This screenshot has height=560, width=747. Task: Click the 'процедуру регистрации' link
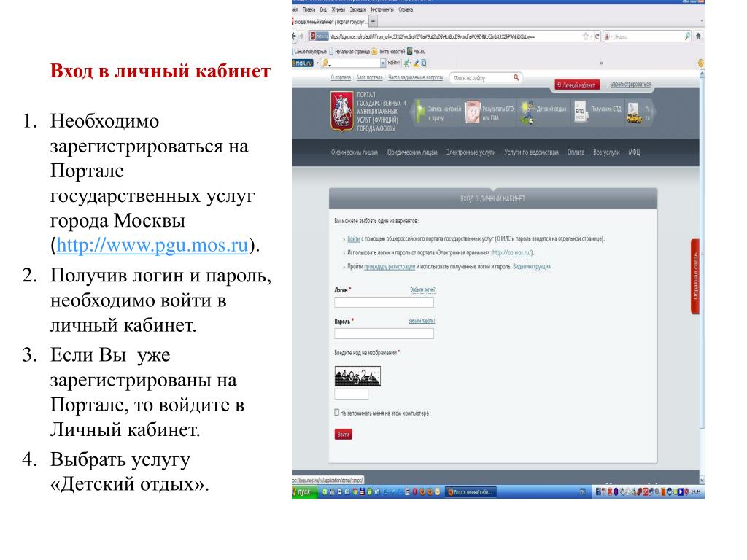point(390,267)
